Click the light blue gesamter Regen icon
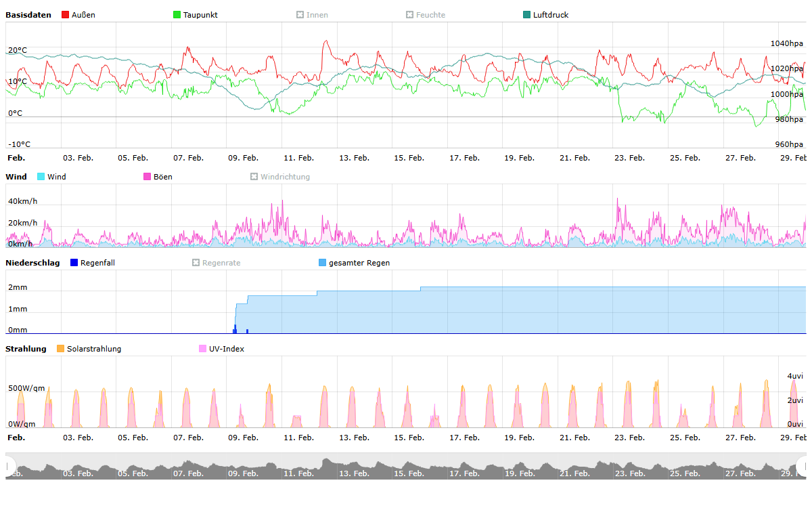812x508 pixels. click(323, 263)
